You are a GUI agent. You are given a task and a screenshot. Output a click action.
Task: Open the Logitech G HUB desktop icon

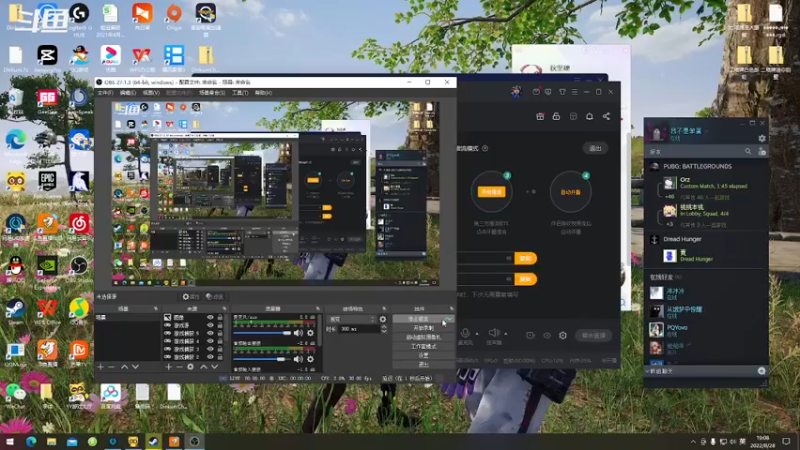pos(79,20)
